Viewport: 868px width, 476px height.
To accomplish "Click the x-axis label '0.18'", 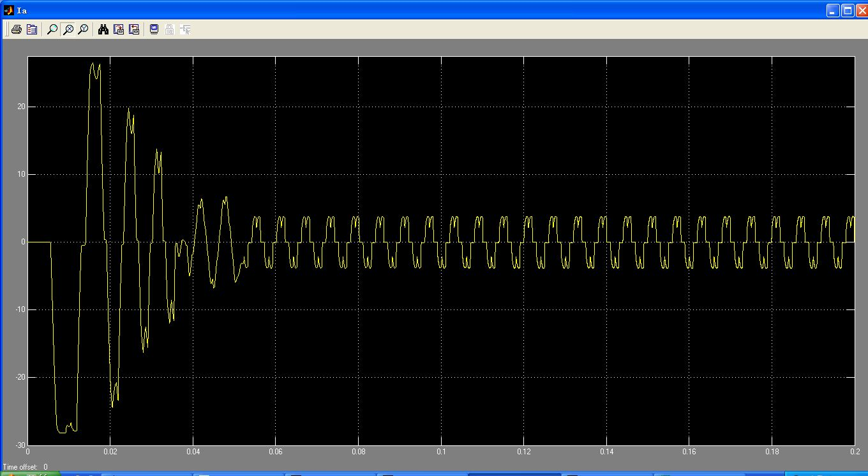I will 772,452.
